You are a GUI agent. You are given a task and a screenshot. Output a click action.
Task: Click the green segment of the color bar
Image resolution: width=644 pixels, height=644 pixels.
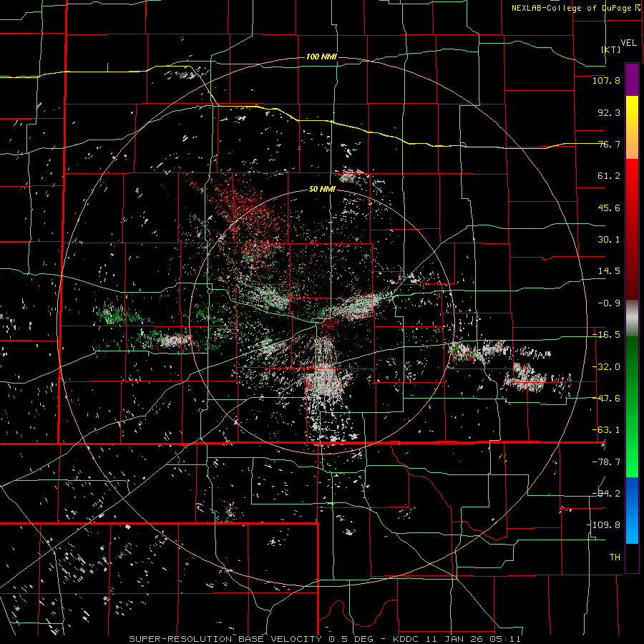632,406
